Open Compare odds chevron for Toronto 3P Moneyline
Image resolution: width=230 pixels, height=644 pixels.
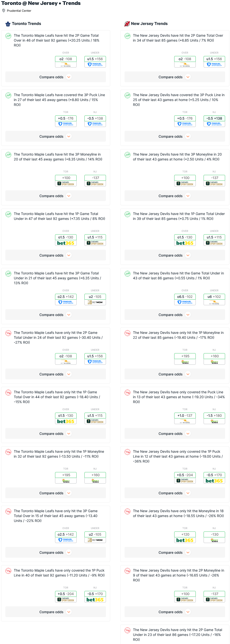(x=69, y=196)
